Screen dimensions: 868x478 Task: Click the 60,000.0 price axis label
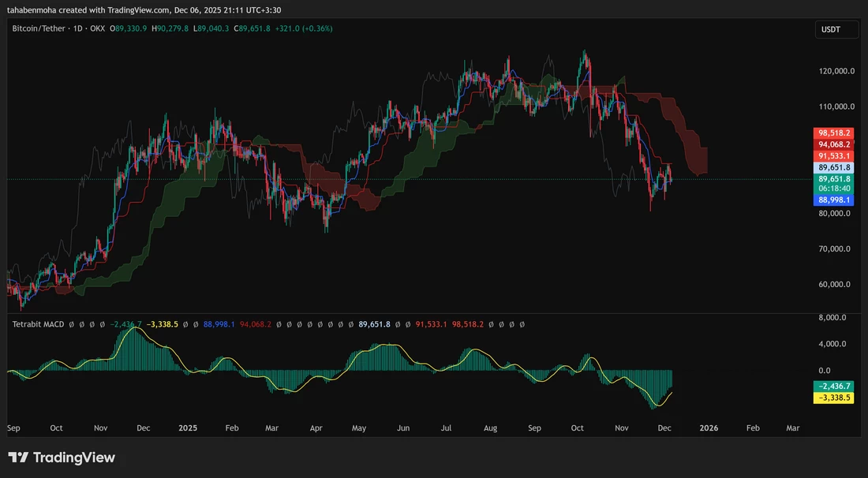coord(834,285)
